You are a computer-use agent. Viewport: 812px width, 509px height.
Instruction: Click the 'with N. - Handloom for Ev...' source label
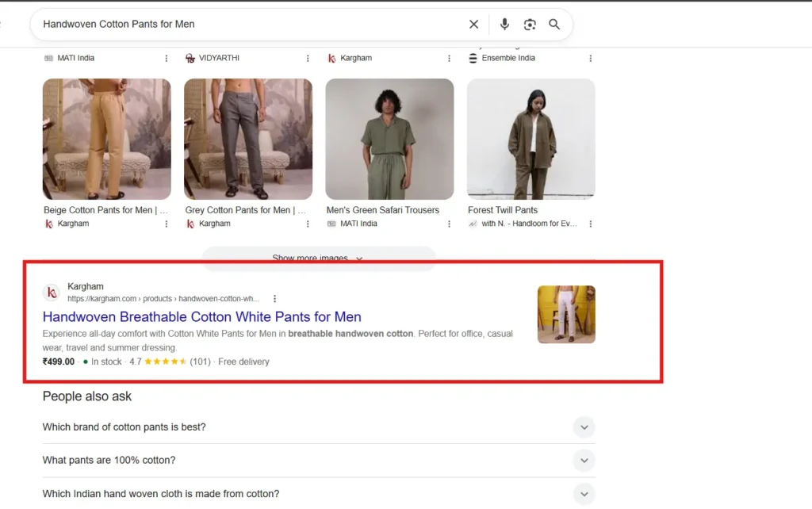click(529, 224)
